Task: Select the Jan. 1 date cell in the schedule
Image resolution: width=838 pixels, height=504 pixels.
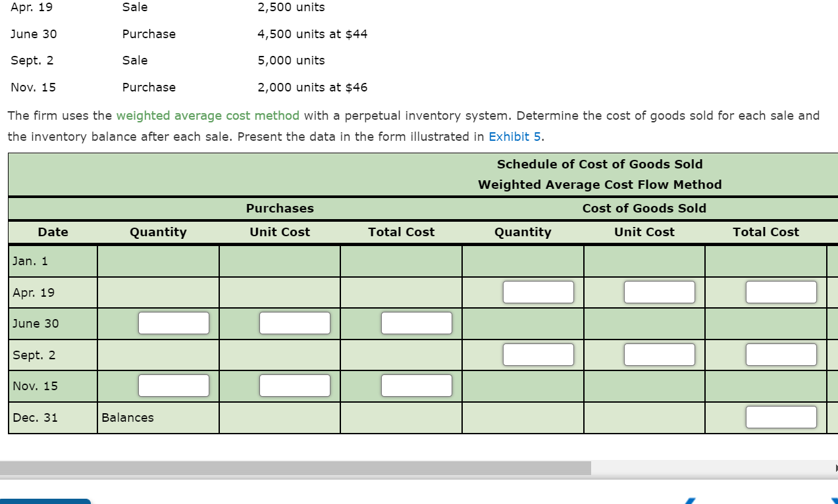Action: point(52,261)
